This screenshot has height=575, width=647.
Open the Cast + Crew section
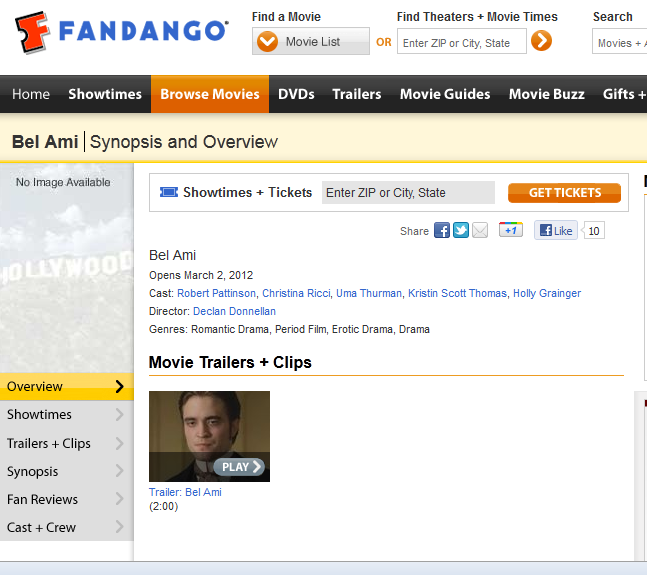point(66,527)
